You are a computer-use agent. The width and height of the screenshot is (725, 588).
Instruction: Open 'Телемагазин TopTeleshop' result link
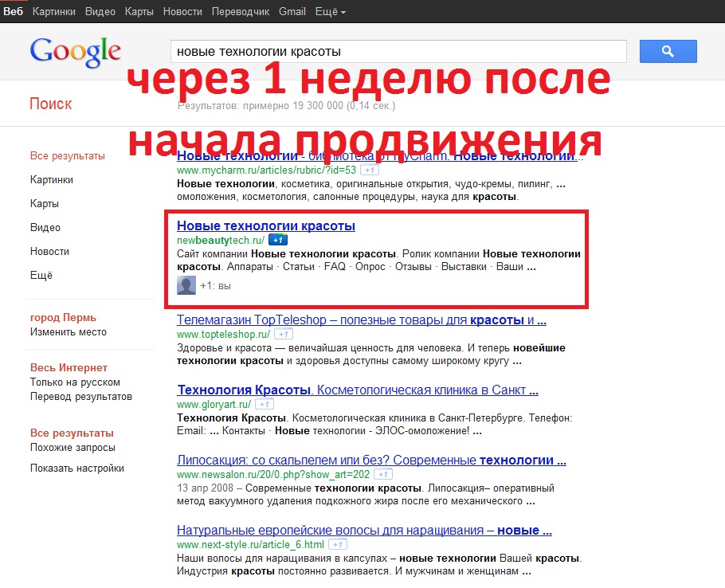(x=362, y=319)
